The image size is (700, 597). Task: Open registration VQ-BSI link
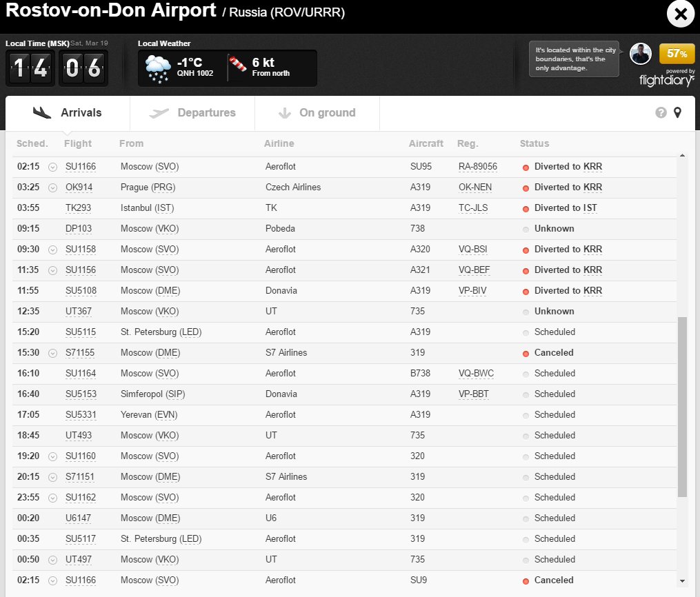[473, 250]
